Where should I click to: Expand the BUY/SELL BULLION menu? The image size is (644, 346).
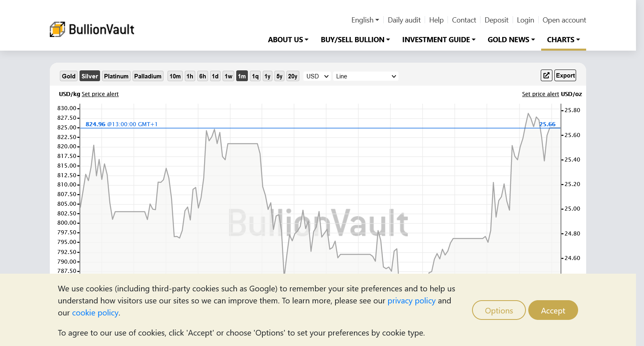click(355, 40)
